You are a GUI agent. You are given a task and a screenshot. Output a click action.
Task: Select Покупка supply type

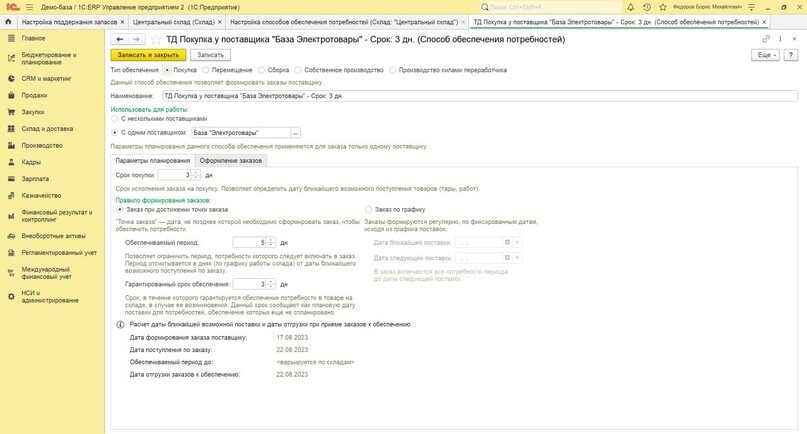tap(167, 70)
